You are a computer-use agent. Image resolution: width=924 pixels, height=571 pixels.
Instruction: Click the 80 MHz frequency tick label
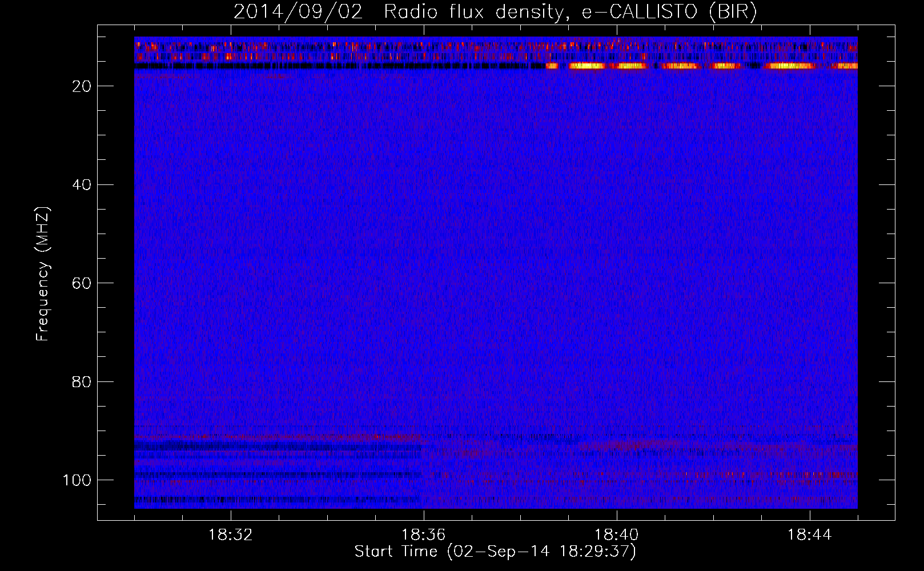[x=82, y=381]
